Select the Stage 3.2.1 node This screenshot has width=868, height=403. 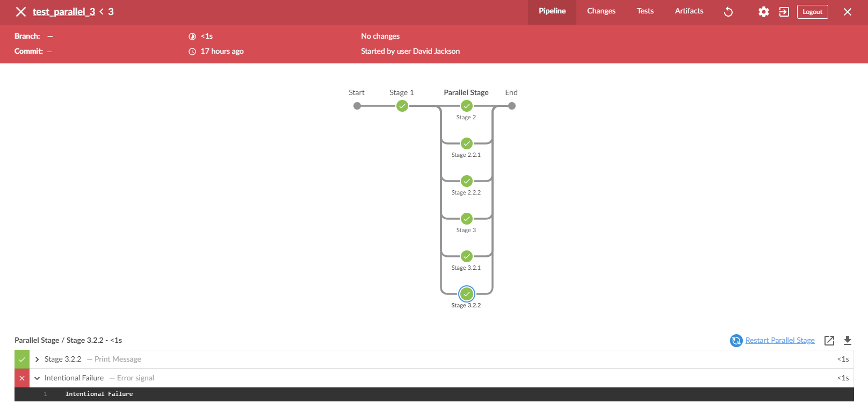pyautogui.click(x=467, y=256)
